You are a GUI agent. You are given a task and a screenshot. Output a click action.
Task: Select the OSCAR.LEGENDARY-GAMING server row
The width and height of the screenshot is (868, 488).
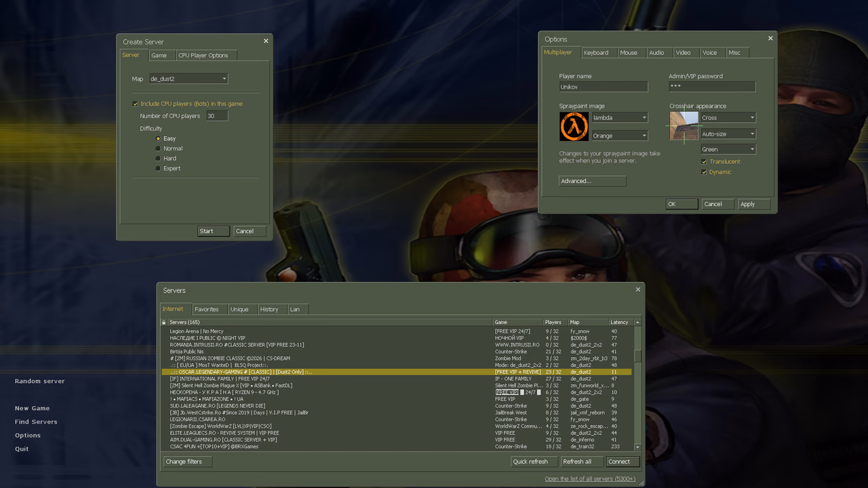tap(397, 372)
